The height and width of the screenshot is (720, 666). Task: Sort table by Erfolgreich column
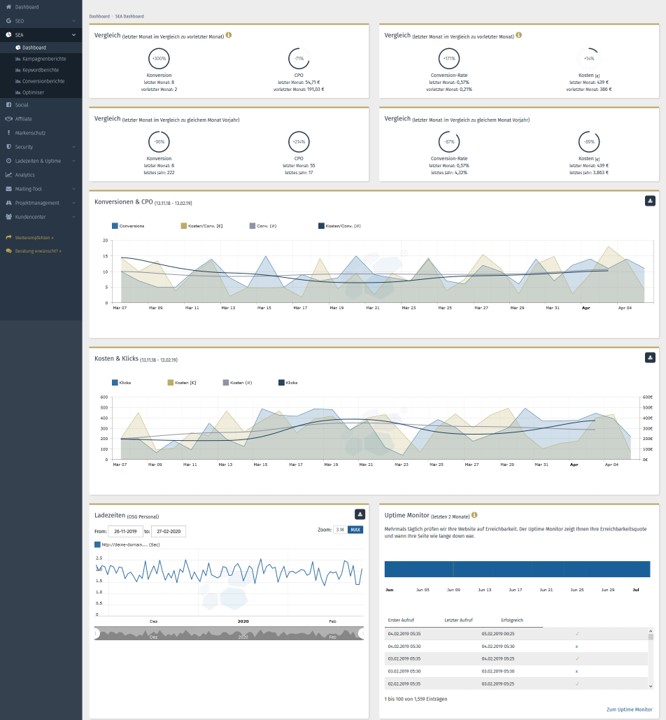point(512,620)
